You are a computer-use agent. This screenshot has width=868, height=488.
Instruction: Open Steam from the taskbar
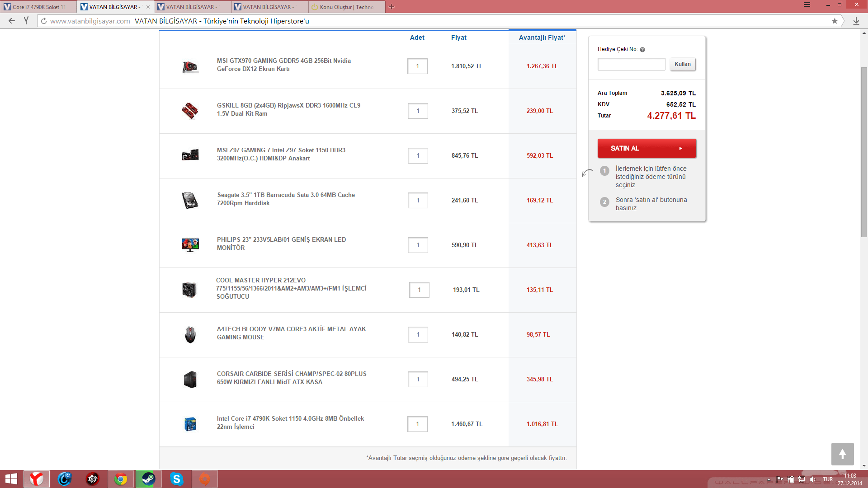click(148, 479)
